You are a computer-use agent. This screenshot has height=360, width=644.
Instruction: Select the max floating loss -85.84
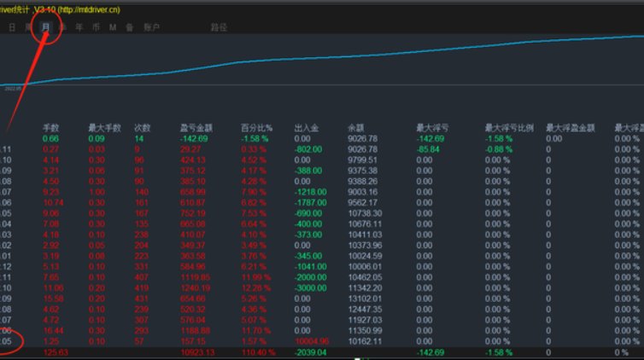point(428,149)
